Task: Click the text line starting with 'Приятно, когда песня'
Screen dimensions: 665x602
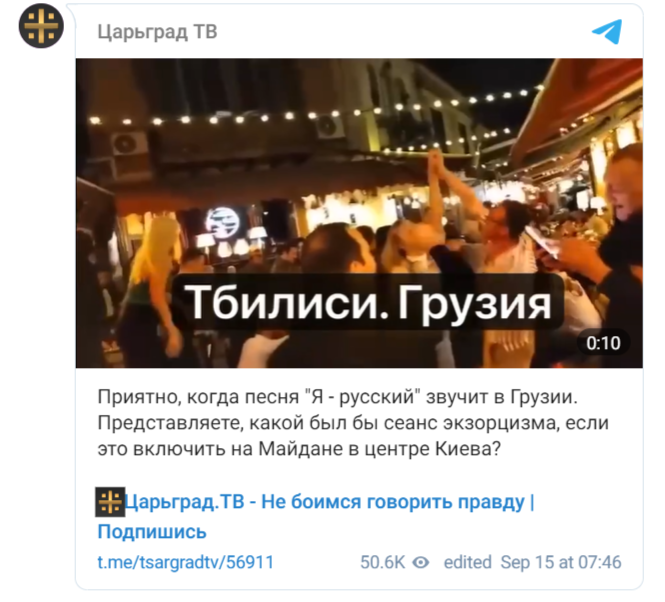Action: [338, 397]
